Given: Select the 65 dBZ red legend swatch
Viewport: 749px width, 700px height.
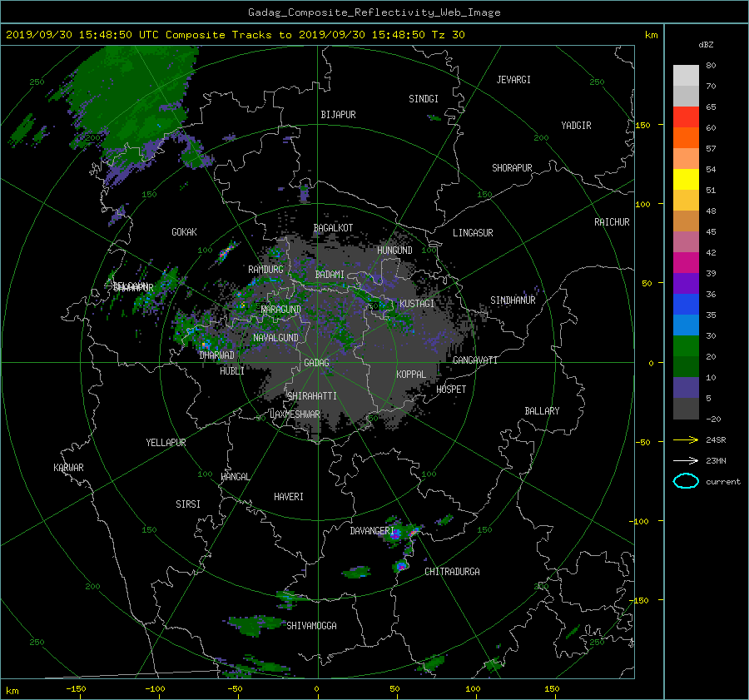Looking at the screenshot, I should (x=686, y=117).
